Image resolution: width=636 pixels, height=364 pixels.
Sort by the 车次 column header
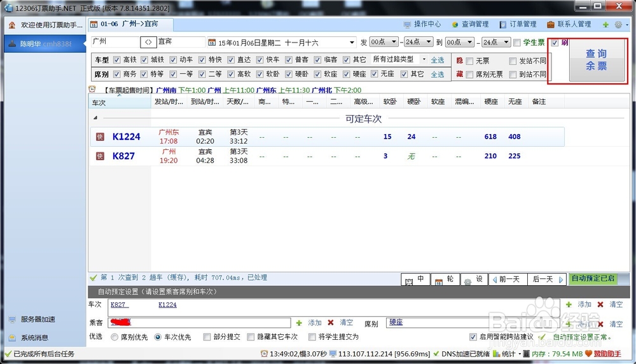point(120,102)
